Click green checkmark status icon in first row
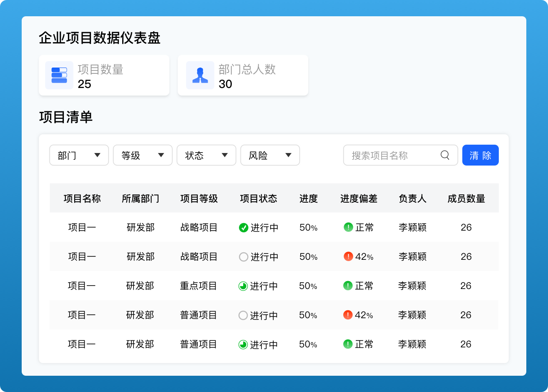 pyautogui.click(x=244, y=228)
